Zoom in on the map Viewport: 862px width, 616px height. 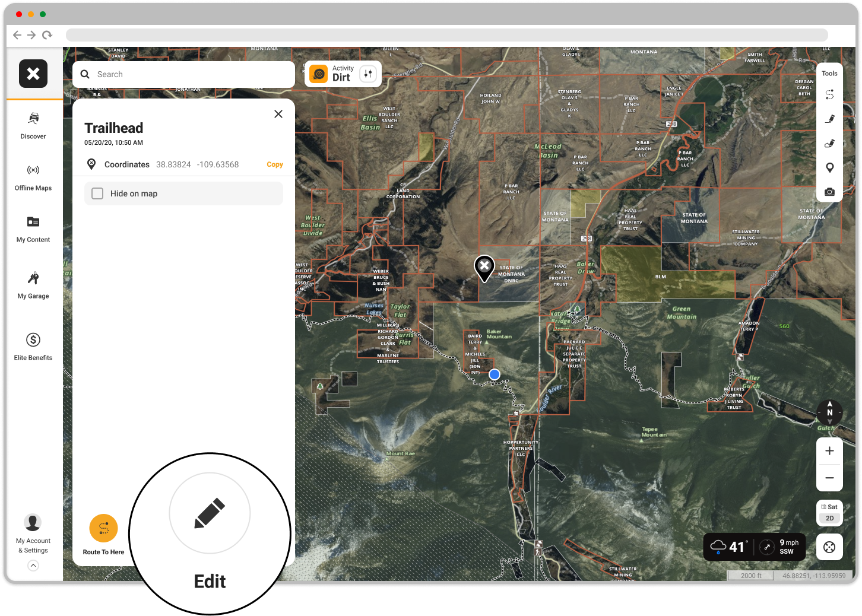[830, 451]
